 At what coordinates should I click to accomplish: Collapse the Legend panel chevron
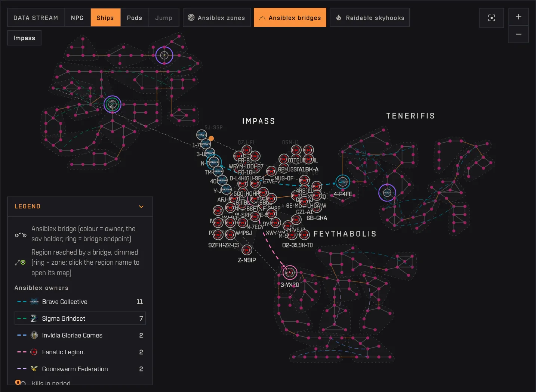click(x=141, y=206)
